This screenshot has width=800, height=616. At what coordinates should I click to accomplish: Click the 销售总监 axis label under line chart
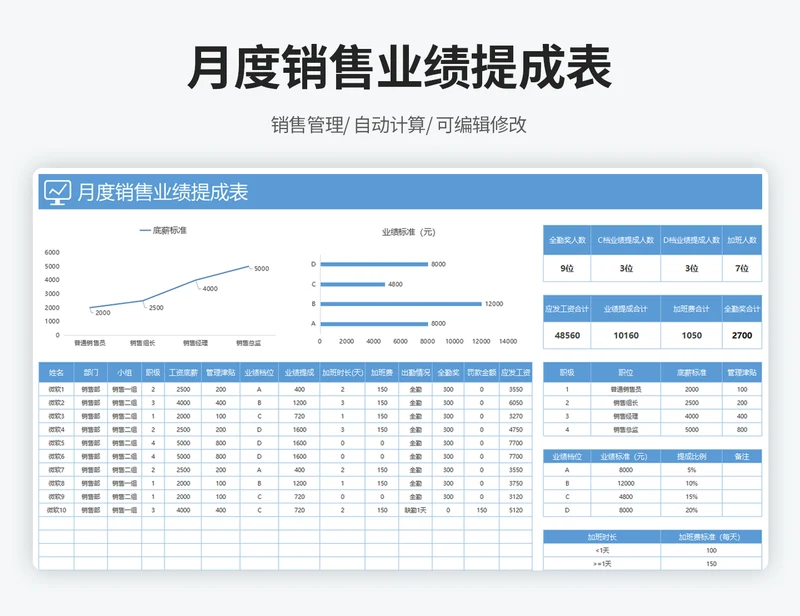(x=248, y=343)
